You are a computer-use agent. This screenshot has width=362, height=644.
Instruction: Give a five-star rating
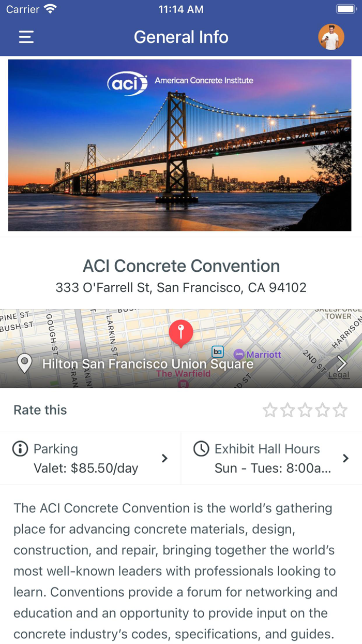pos(340,409)
